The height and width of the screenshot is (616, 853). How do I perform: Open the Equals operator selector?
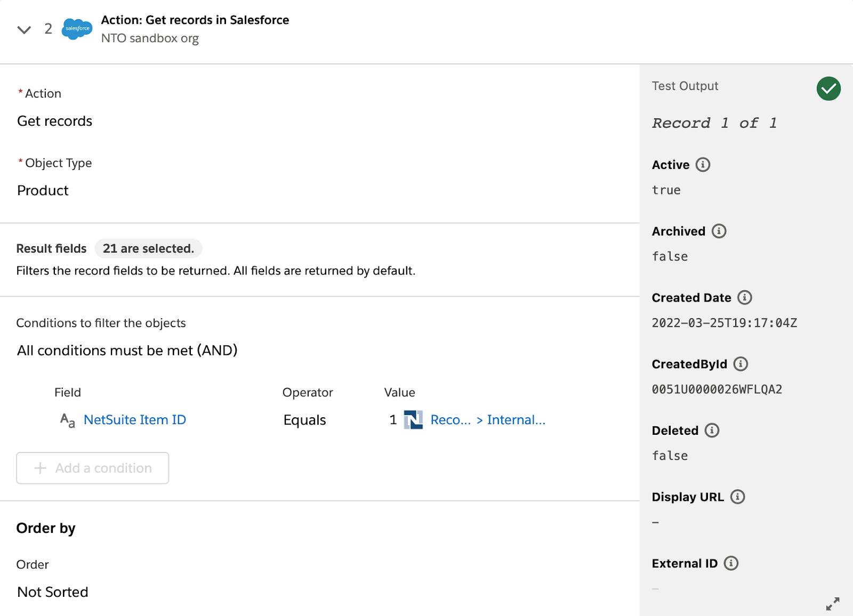pos(304,420)
